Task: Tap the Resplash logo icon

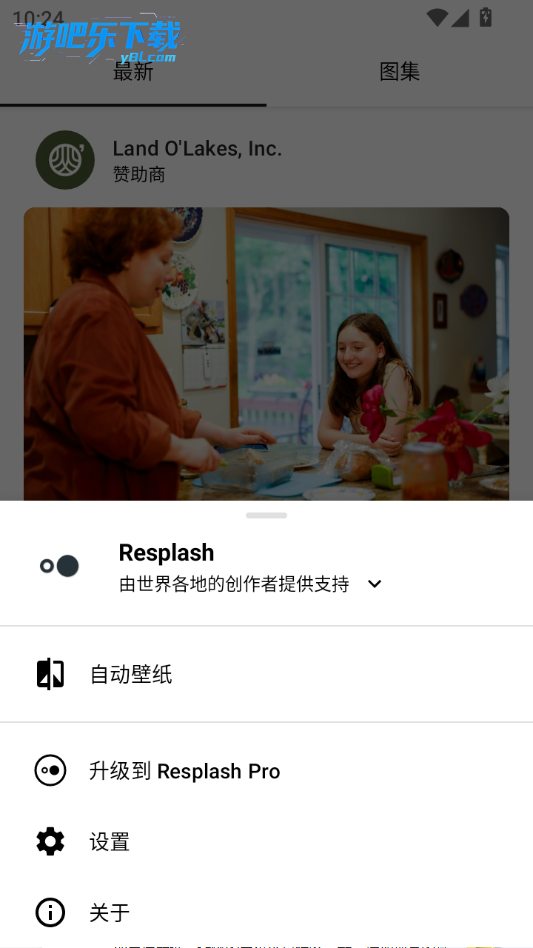Action: pyautogui.click(x=60, y=566)
